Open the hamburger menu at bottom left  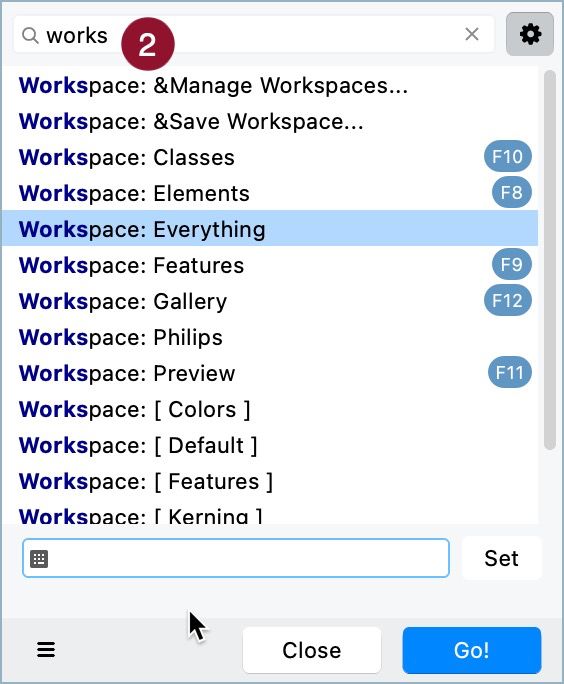tap(46, 650)
